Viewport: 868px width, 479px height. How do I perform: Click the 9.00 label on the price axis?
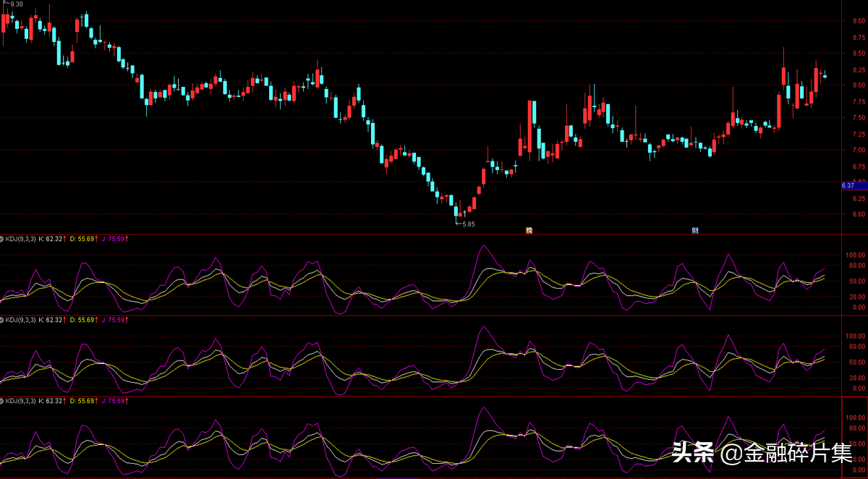pyautogui.click(x=859, y=21)
